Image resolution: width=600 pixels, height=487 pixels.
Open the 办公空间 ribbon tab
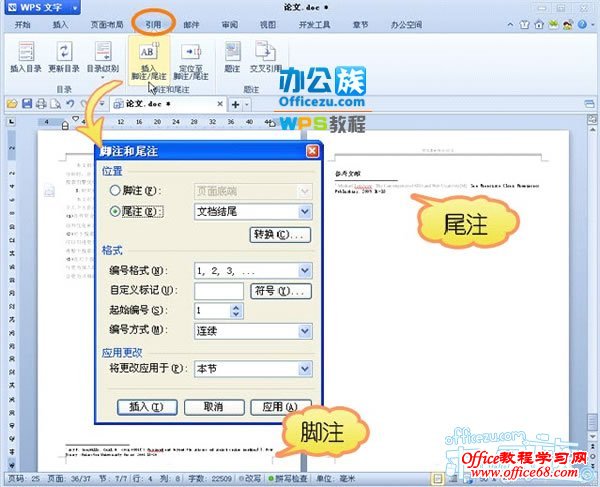point(406,24)
